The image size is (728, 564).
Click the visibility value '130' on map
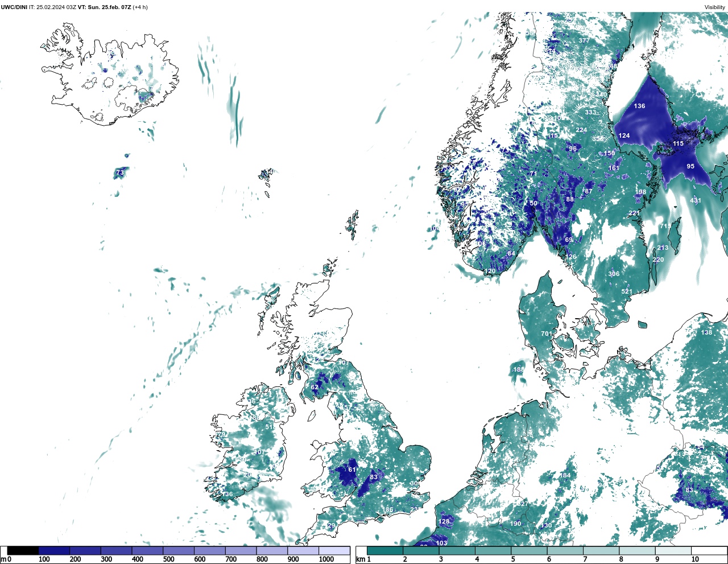pyautogui.click(x=547, y=526)
